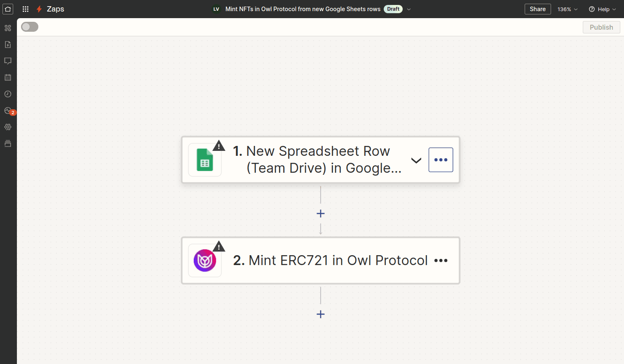Viewport: 624px width, 364px height.
Task: Open the apps grid launcher
Action: coord(26,9)
